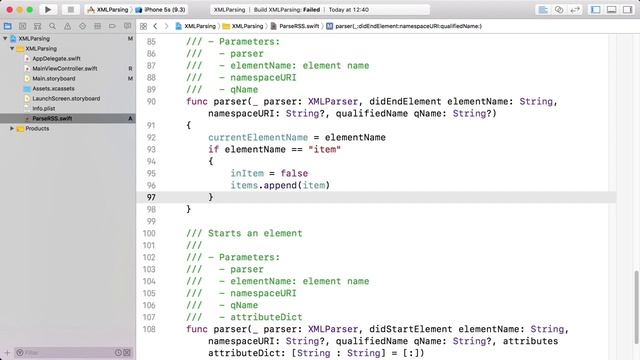Open the Breakpoint navigator tab
Viewport: 640px width, 360px height.
(112, 26)
